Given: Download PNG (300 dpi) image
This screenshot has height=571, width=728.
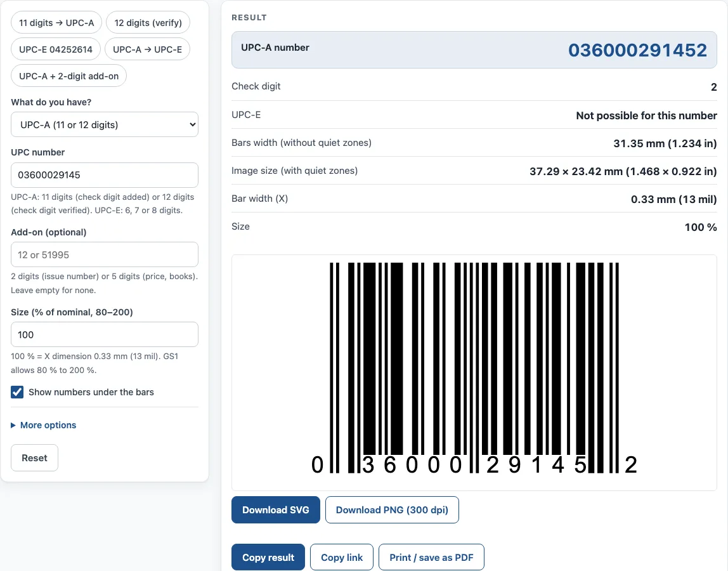Looking at the screenshot, I should coord(392,509).
